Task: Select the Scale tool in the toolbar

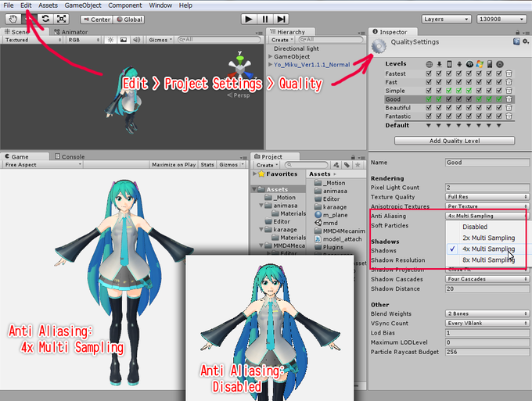Action: 61,19
